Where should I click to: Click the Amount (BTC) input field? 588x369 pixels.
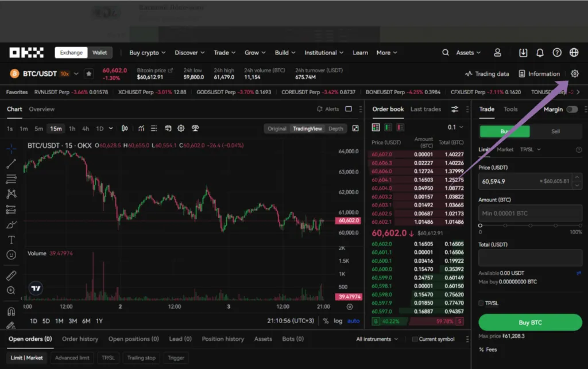click(529, 213)
